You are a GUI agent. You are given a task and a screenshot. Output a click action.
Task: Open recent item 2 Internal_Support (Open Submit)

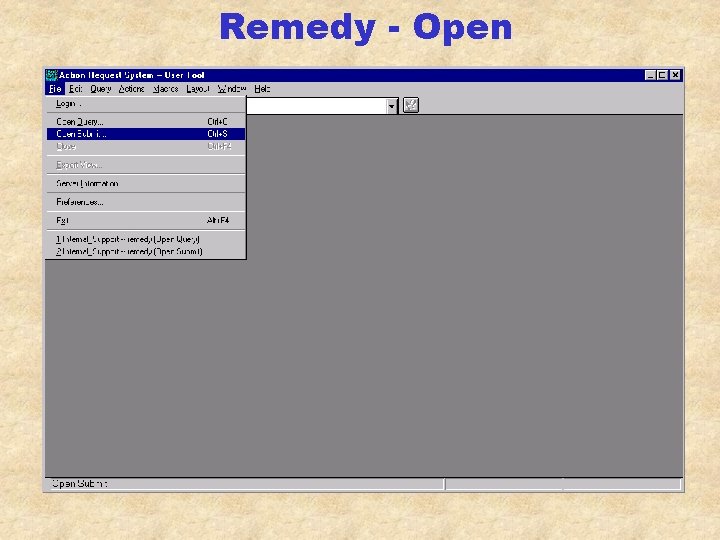pyautogui.click(x=146, y=252)
